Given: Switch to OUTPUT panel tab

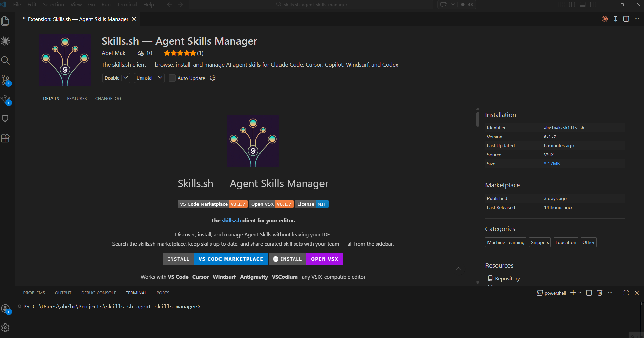Looking at the screenshot, I should point(63,293).
